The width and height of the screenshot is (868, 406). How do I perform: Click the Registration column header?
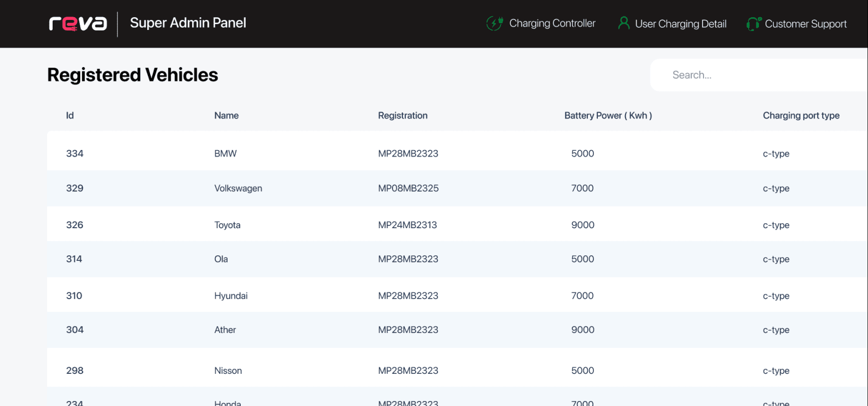coord(402,116)
